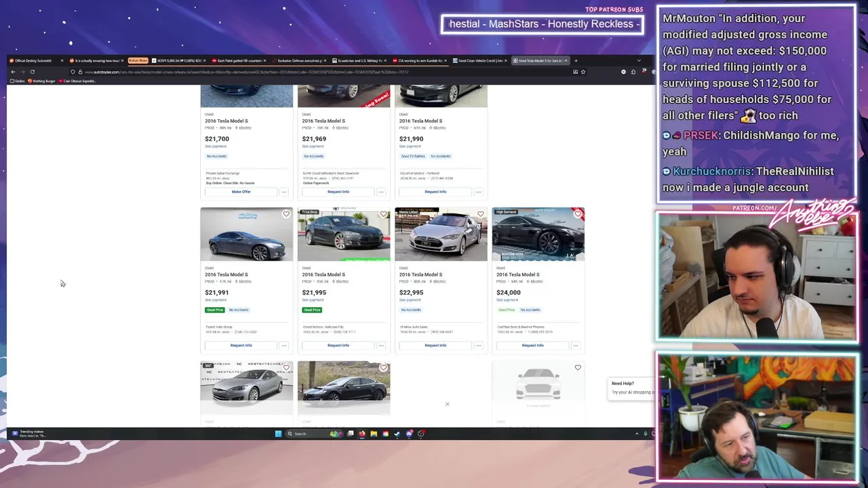Open the Need Help AI shopping popup
Viewport: 868px width, 488px height.
(x=632, y=388)
